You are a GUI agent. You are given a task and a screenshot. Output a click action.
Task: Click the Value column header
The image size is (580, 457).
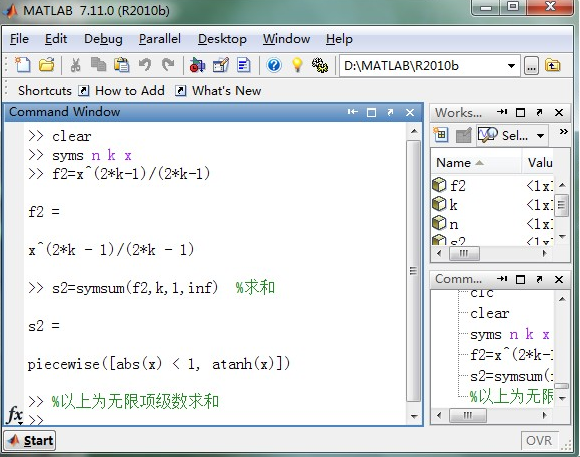click(538, 163)
